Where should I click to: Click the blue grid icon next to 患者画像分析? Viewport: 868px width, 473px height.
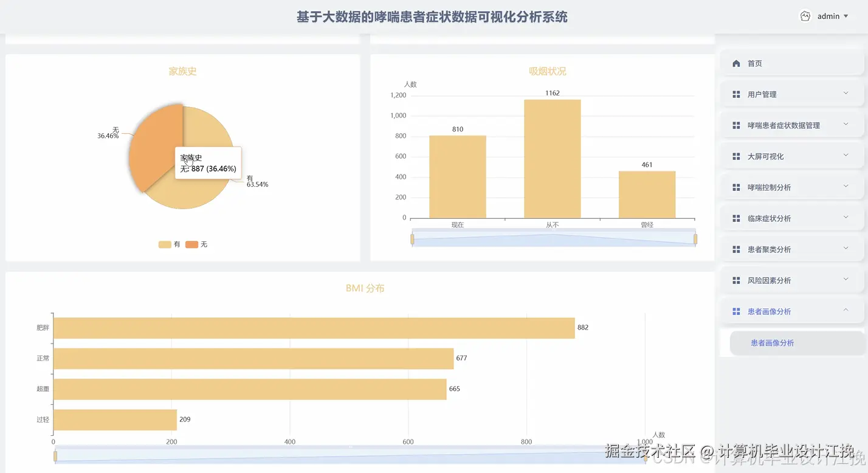pyautogui.click(x=736, y=311)
